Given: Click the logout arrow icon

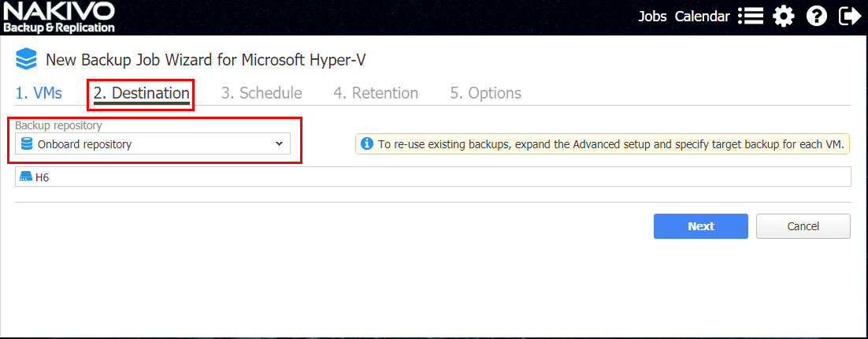Looking at the screenshot, I should 850,17.
